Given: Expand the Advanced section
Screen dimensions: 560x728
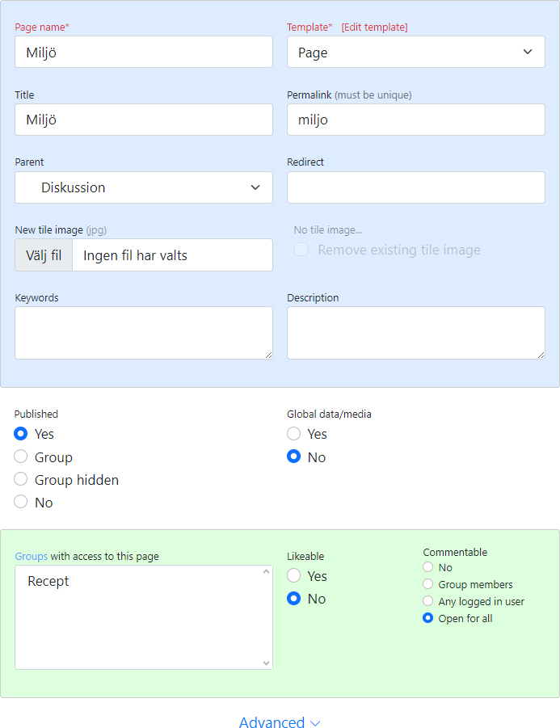Looking at the screenshot, I should [280, 722].
